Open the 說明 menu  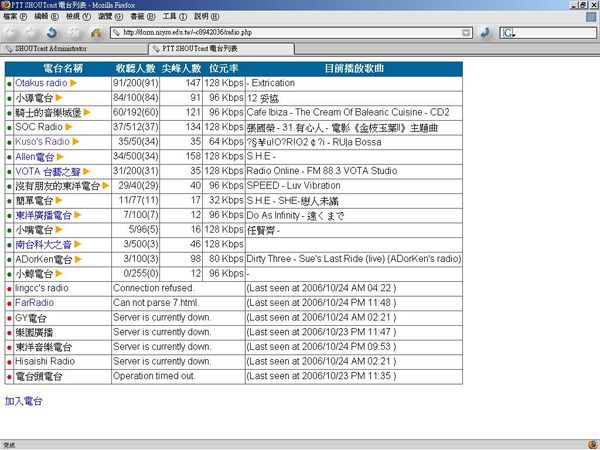(x=207, y=16)
